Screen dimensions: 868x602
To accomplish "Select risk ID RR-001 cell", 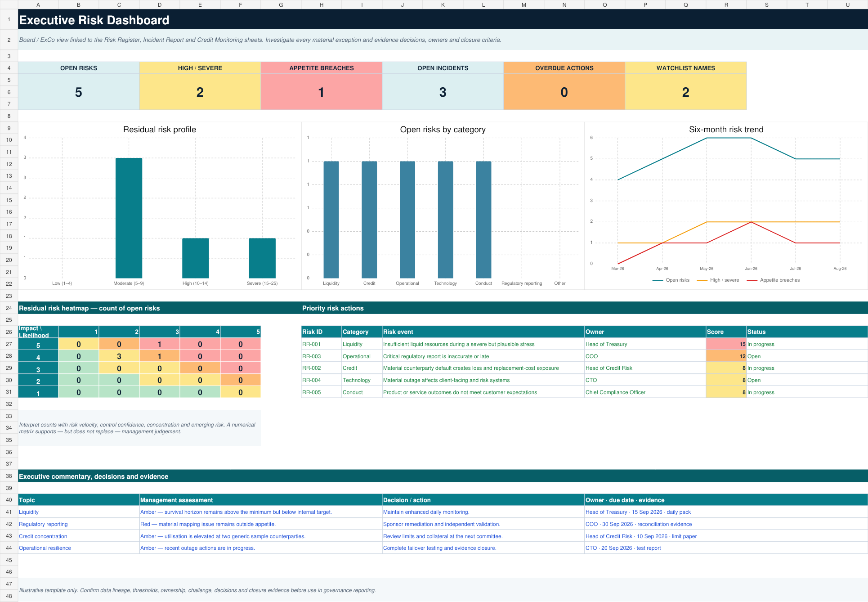I will [x=322, y=344].
